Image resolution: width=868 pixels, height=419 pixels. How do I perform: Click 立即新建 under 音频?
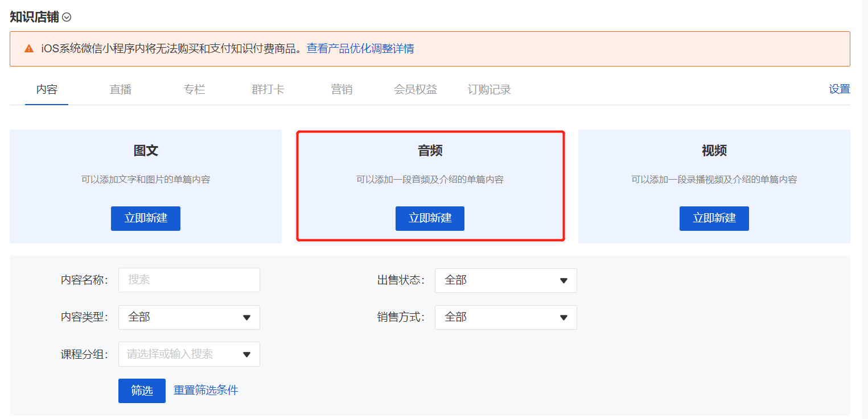[x=430, y=218]
